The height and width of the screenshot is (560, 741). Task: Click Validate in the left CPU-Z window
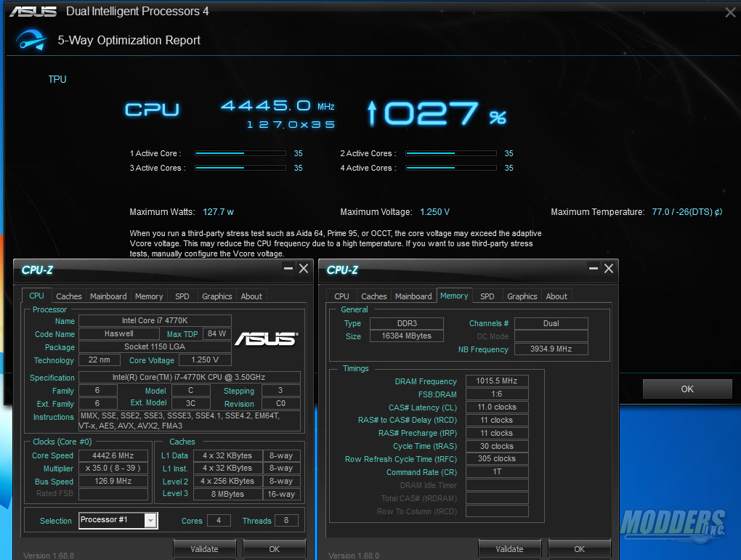tap(205, 549)
